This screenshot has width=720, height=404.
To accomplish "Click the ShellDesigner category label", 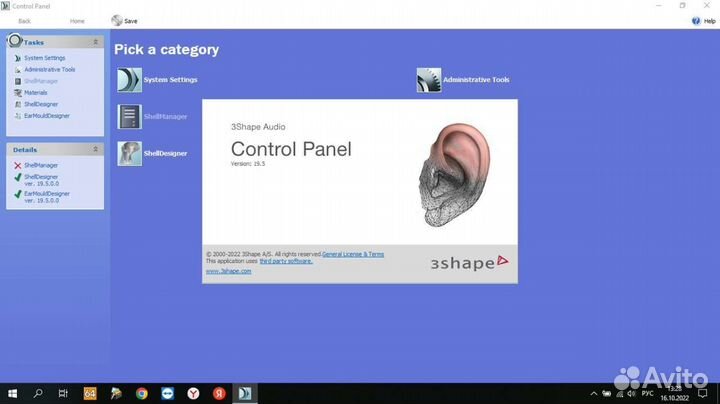I will (165, 153).
